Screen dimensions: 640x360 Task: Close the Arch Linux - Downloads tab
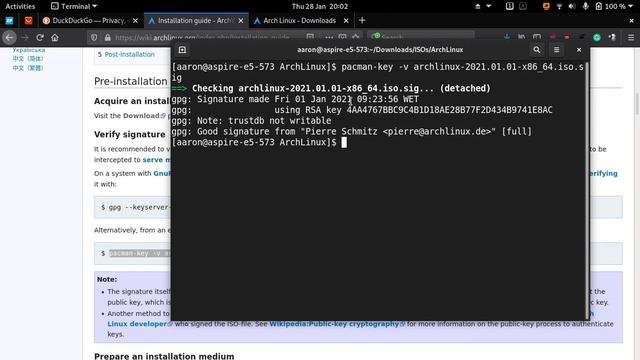(x=346, y=20)
